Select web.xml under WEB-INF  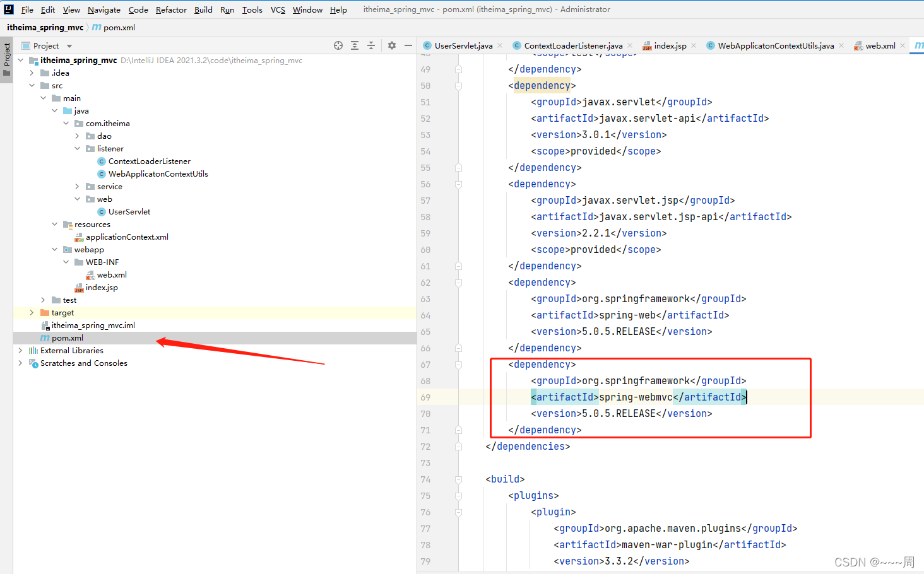(x=112, y=275)
